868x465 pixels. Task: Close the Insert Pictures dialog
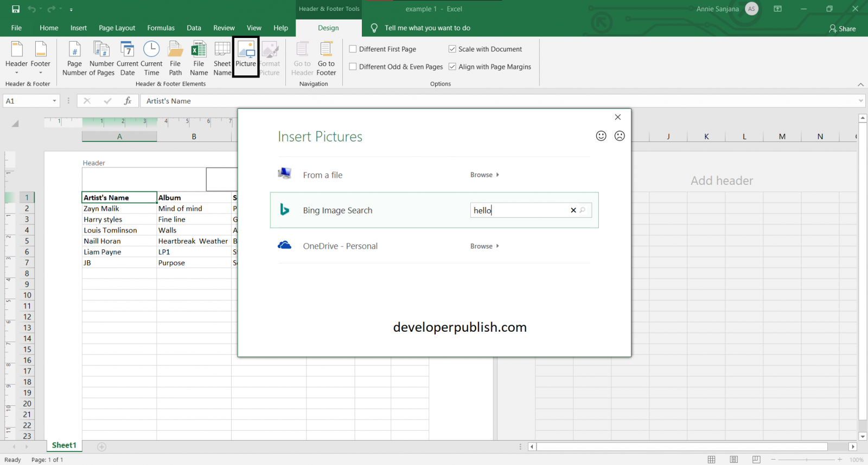coord(617,117)
